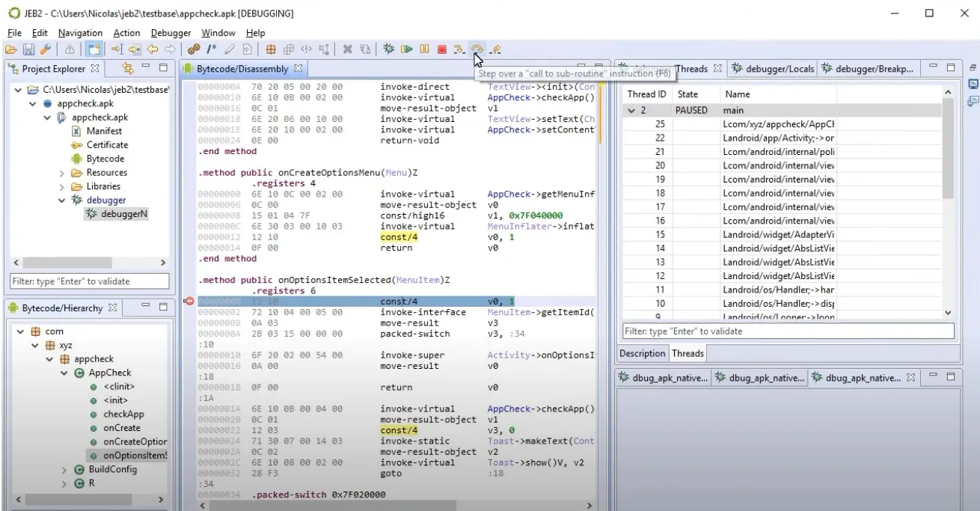Click the Save toolbar icon
The height and width of the screenshot is (511, 980).
[28, 49]
